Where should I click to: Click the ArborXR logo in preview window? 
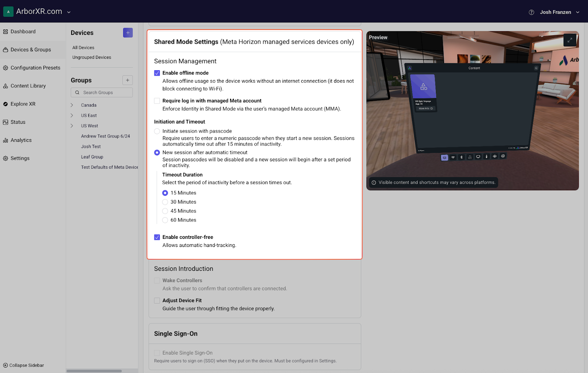pyautogui.click(x=409, y=68)
